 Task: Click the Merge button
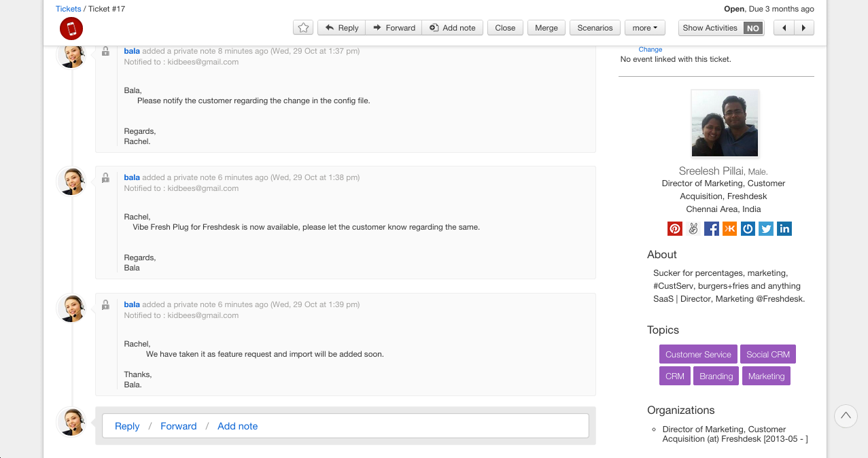pyautogui.click(x=546, y=28)
